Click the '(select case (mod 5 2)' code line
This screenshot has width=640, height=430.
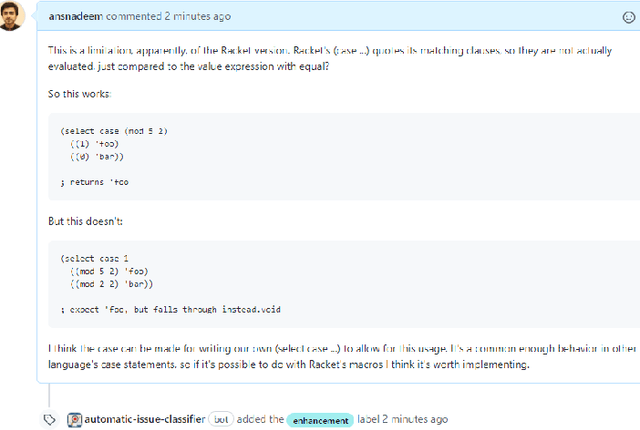click(x=114, y=131)
